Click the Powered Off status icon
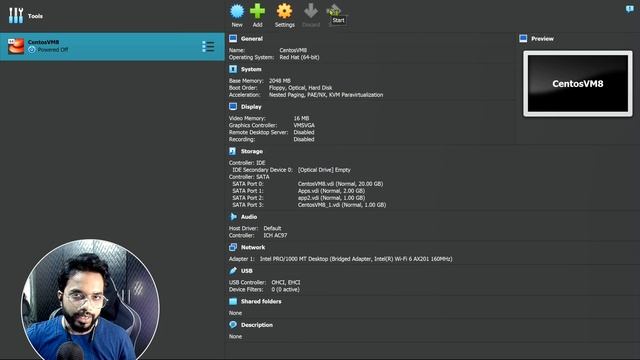Screen dimensions: 640x360 click(x=32, y=50)
